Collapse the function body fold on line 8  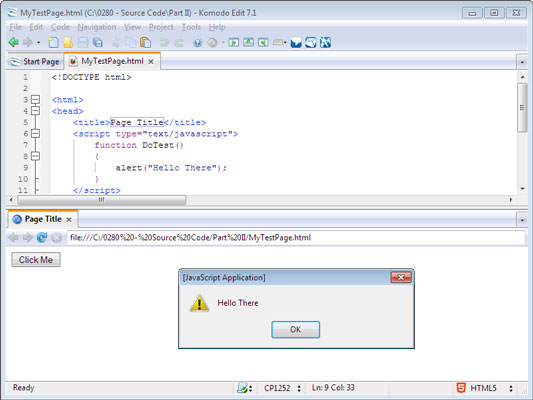pos(35,156)
